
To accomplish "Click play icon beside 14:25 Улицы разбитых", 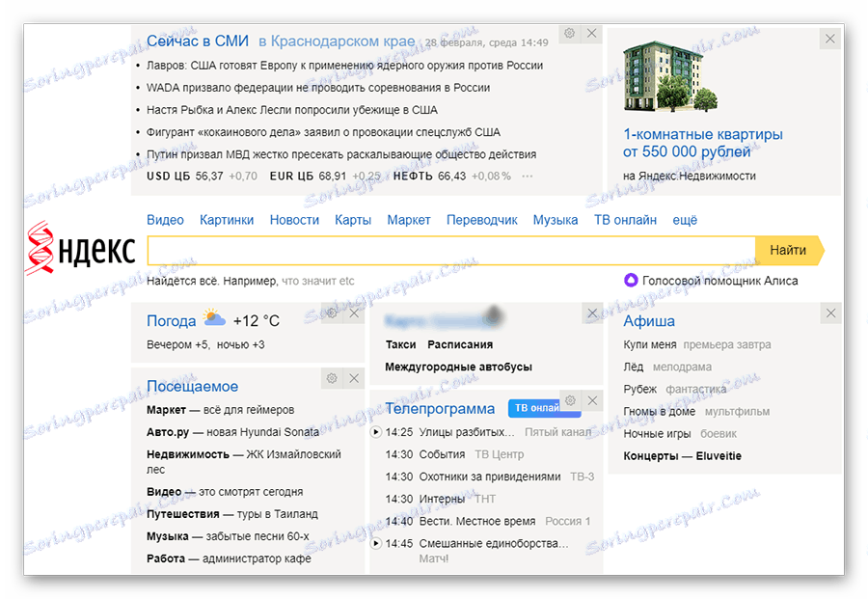I will (x=375, y=432).
